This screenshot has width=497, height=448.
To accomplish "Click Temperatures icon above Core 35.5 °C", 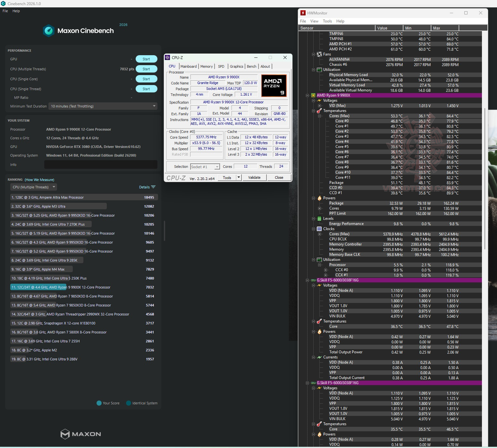I will coord(319,424).
